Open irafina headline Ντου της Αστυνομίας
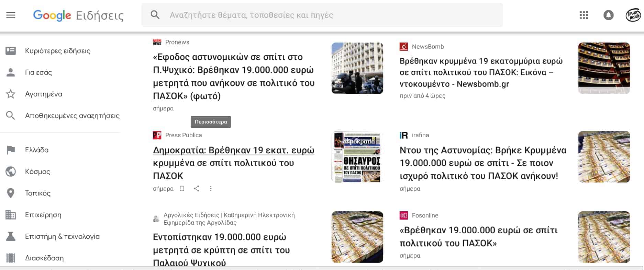Viewport: 644px width, 270px height. [x=483, y=163]
